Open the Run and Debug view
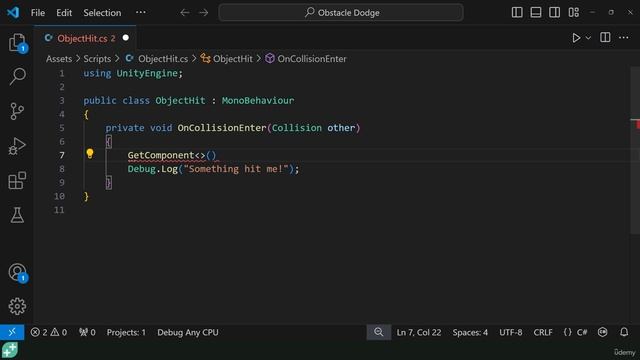The image size is (640, 360). (17, 146)
